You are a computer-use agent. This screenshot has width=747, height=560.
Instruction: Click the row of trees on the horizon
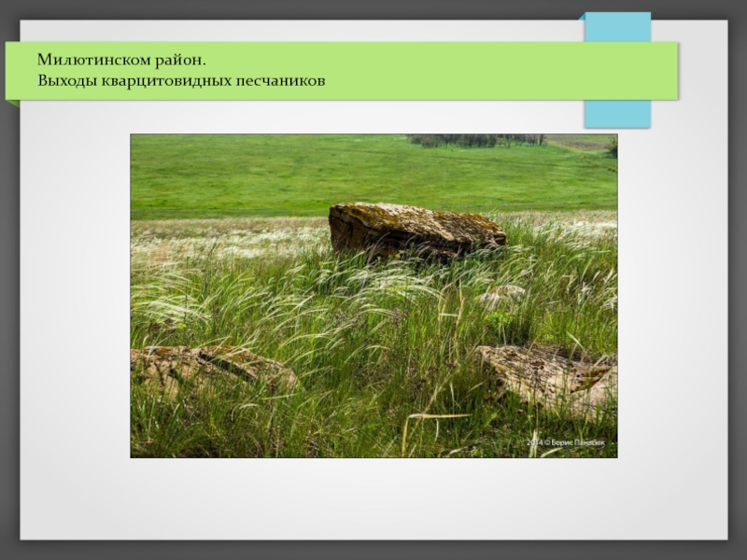tap(476, 140)
